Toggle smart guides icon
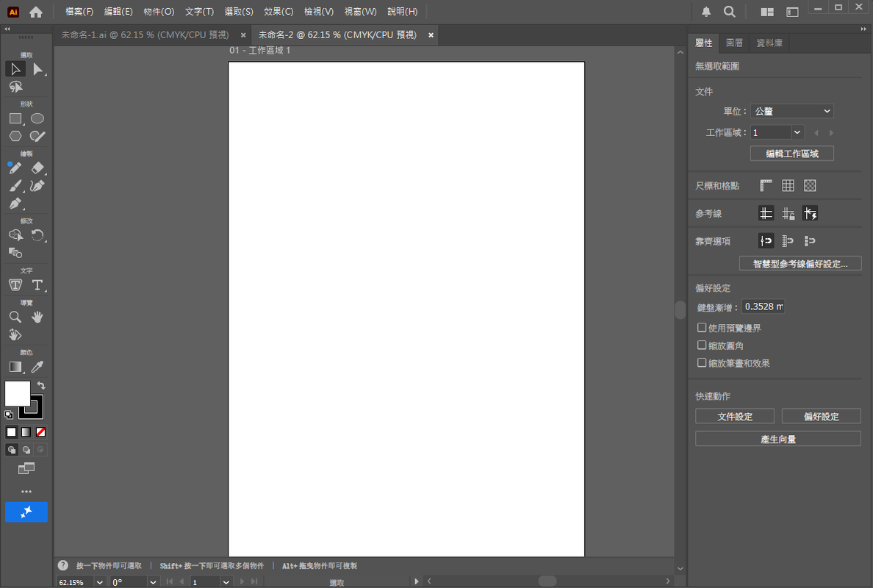This screenshot has width=873, height=588. [x=810, y=213]
